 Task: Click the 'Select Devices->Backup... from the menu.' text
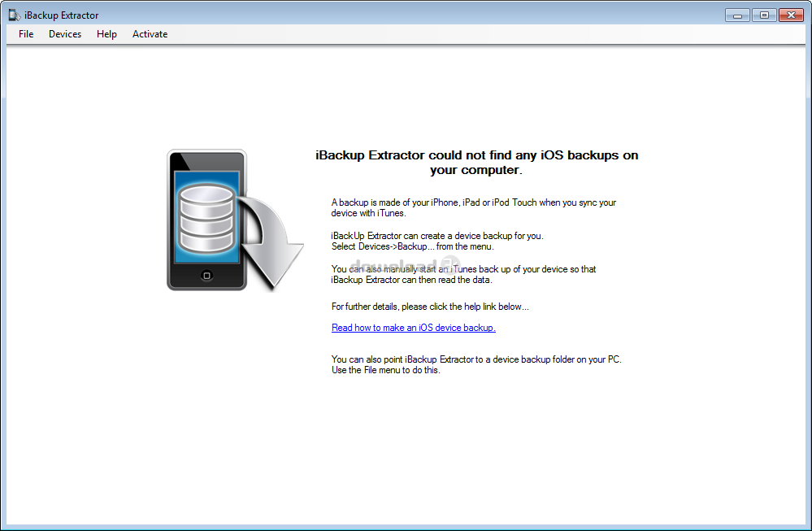[413, 246]
